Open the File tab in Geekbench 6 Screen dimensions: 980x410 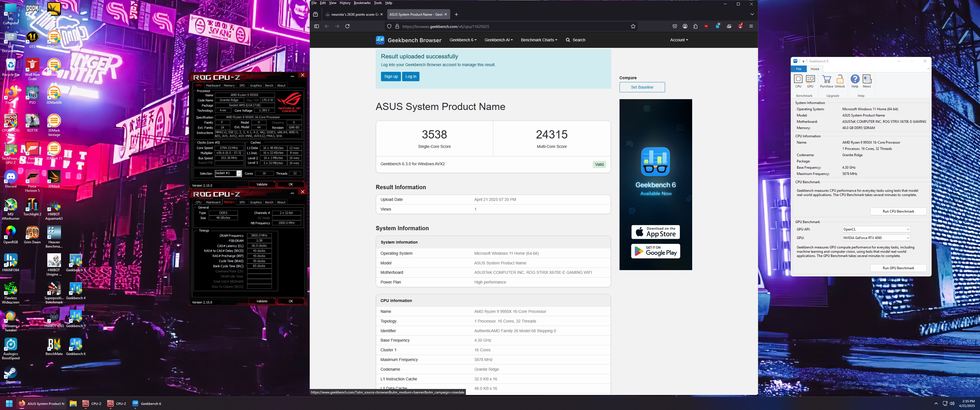pyautogui.click(x=798, y=69)
